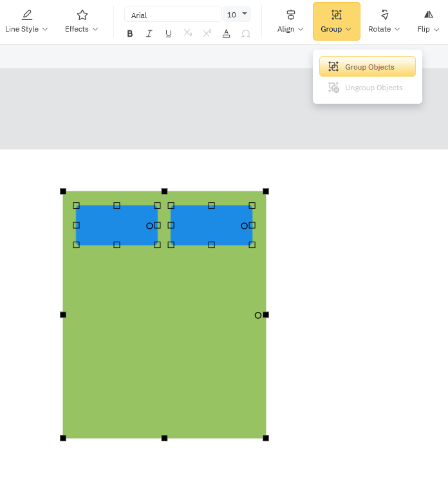Click the green rectangle's bottom-right black handle
This screenshot has height=489, width=448.
pyautogui.click(x=266, y=438)
